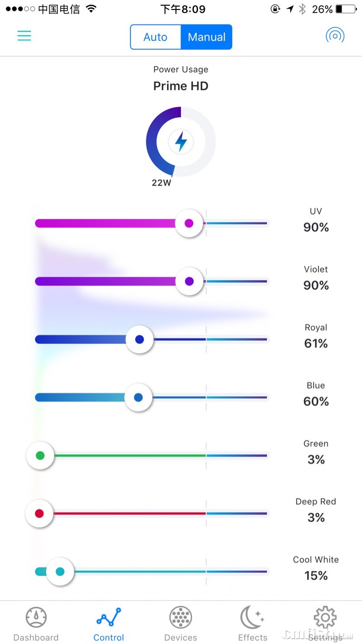Viewport: 362px width, 644px height.
Task: Select Manual mode
Action: [x=206, y=37]
